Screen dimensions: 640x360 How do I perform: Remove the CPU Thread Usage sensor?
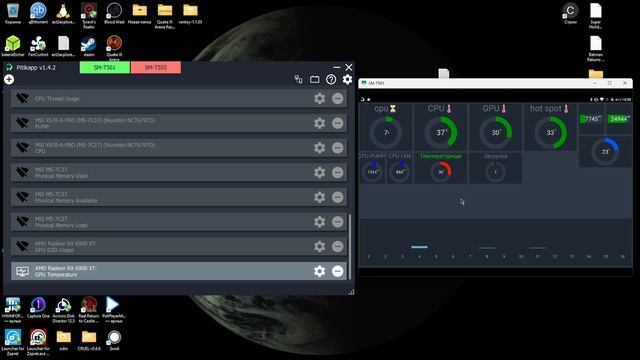tap(338, 98)
